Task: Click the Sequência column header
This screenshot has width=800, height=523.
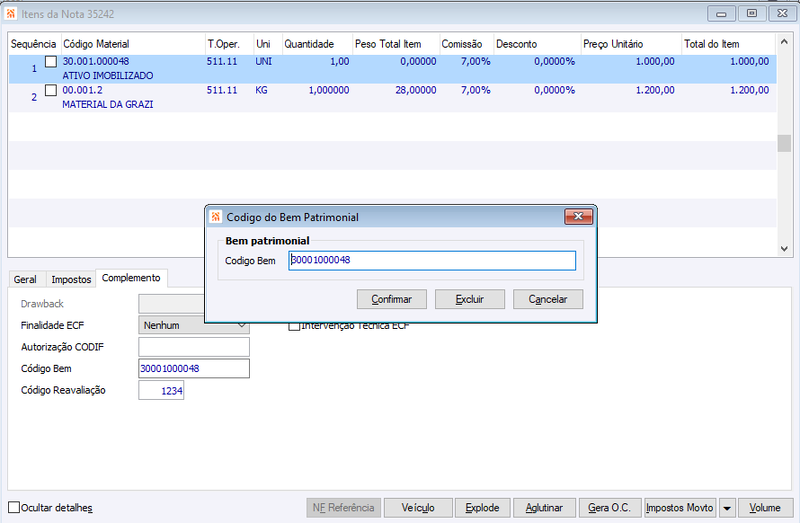Action: pyautogui.click(x=34, y=44)
